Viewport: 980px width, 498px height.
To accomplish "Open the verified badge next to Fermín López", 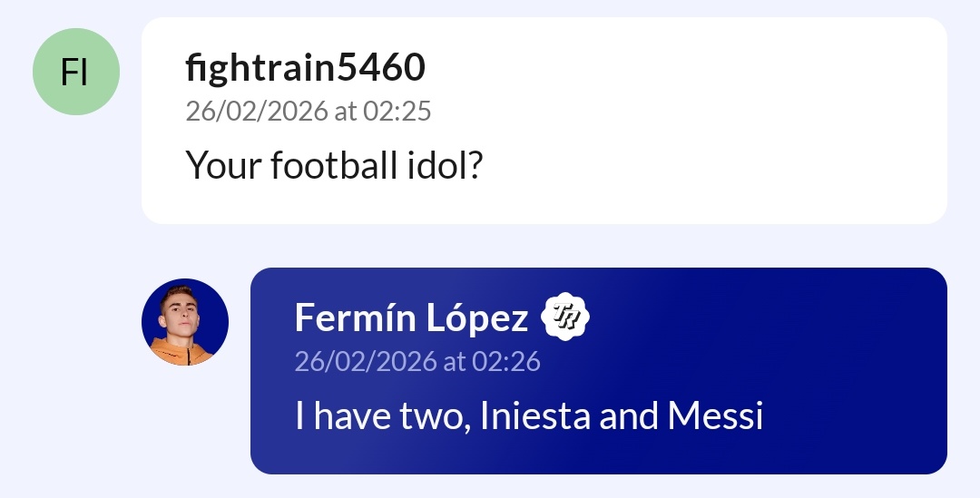I will pyautogui.click(x=565, y=317).
